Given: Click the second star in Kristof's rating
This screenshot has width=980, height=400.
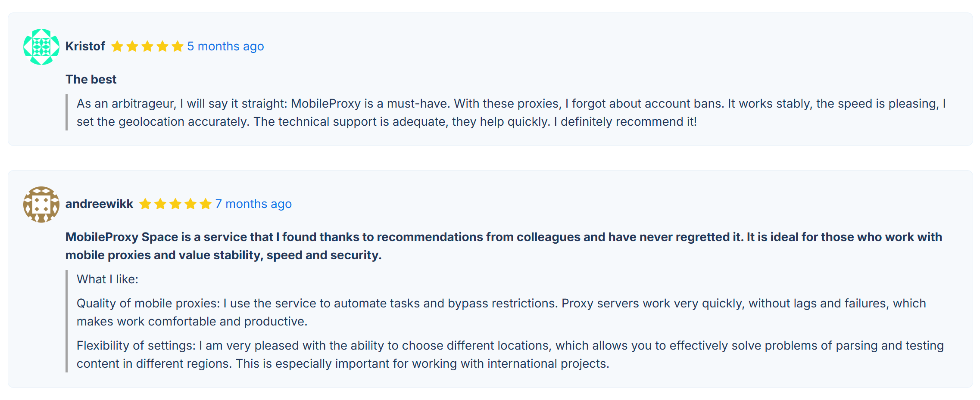Looking at the screenshot, I should (x=132, y=47).
